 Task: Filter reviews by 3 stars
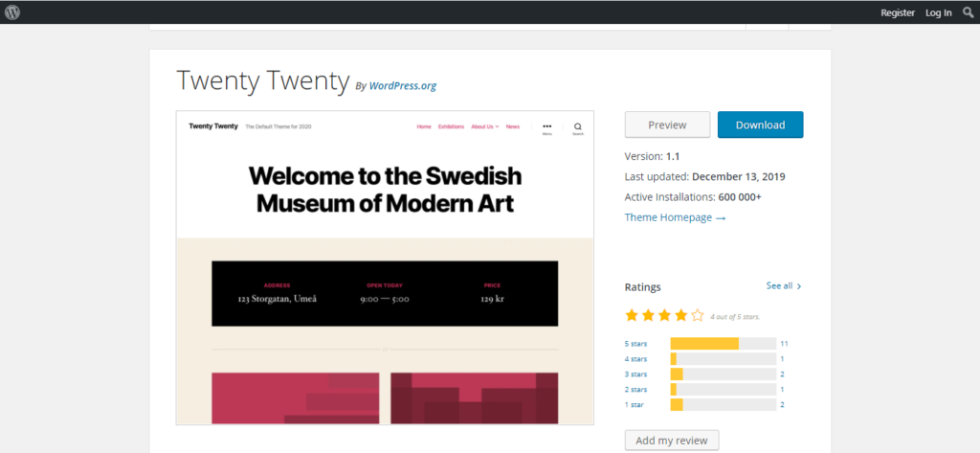tap(635, 374)
